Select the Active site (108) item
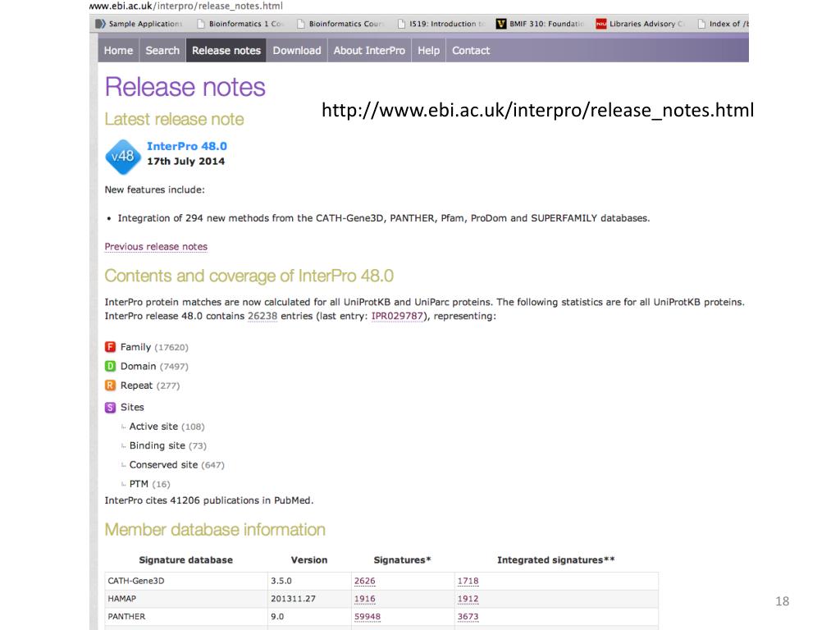Viewport: 840px width, 630px height. [167, 427]
